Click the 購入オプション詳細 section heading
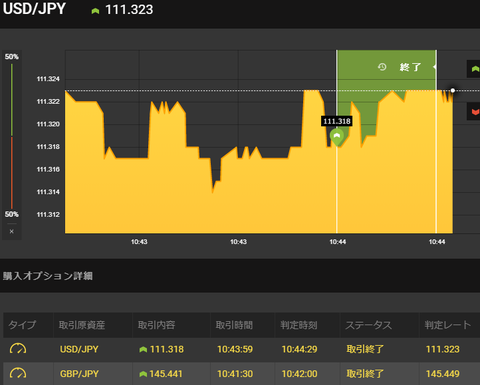 click(48, 276)
